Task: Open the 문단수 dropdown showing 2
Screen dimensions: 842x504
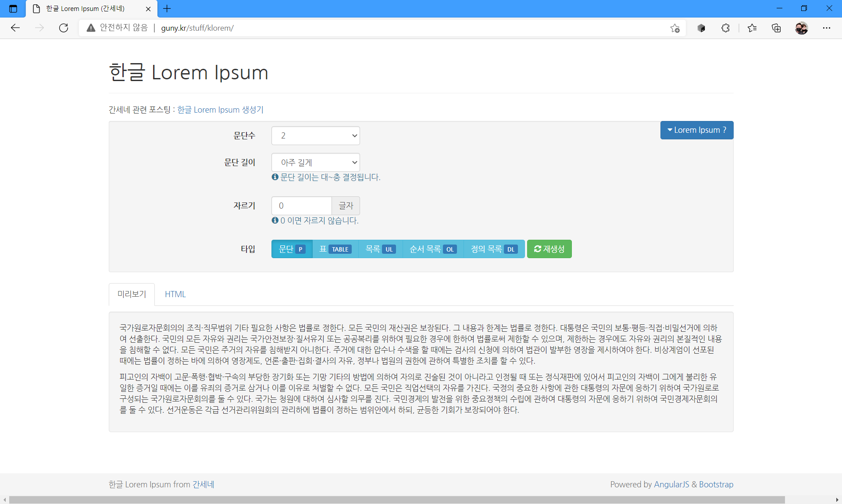Action: click(x=315, y=136)
